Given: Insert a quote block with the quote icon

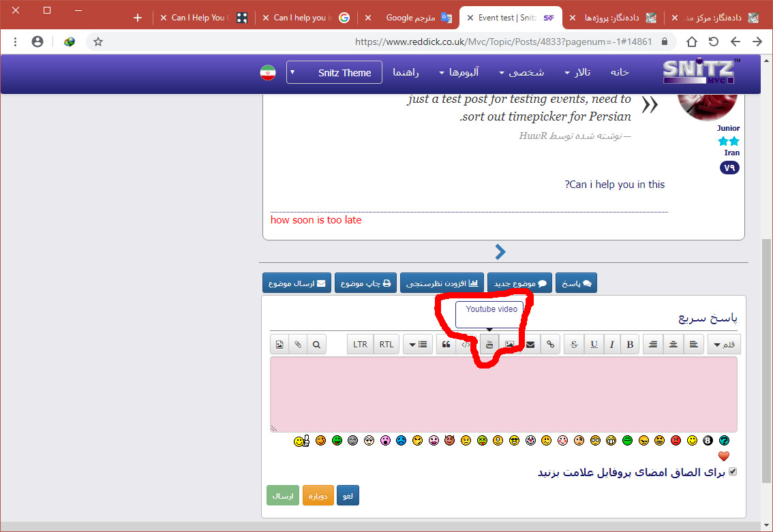Looking at the screenshot, I should coord(446,345).
